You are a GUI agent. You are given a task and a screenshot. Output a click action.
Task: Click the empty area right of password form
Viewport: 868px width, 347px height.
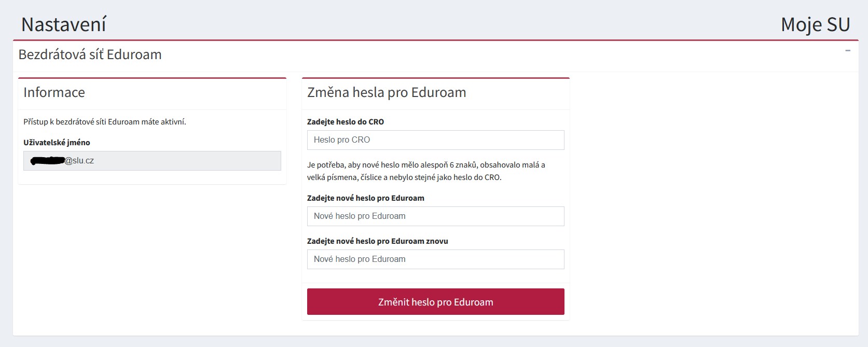click(x=713, y=202)
